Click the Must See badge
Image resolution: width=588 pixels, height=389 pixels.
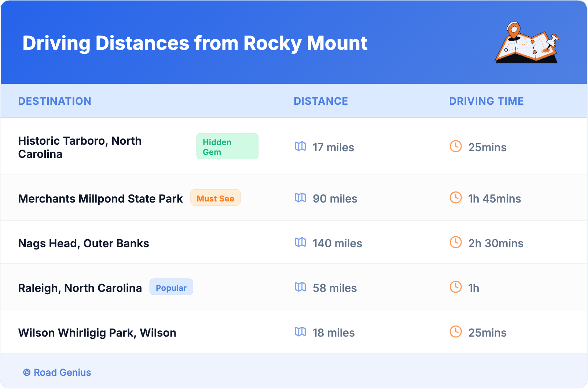pos(215,198)
